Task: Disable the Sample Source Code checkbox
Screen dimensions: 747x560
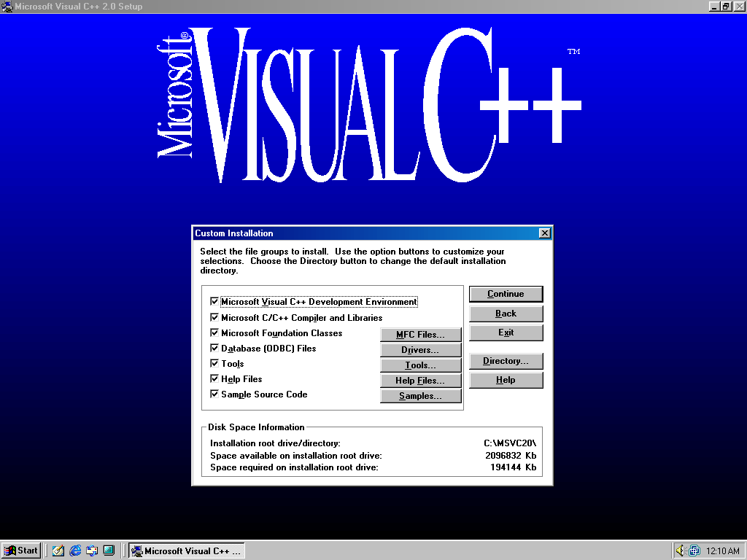Action: 214,394
